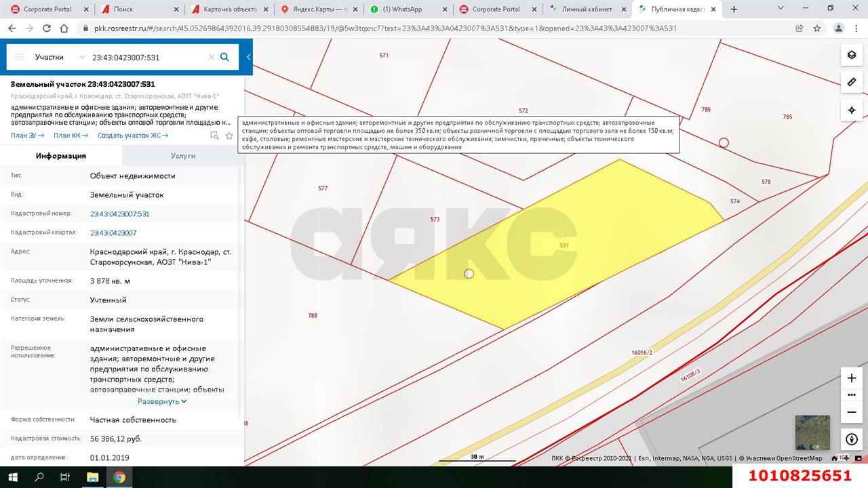The image size is (868, 488).
Task: Expand permitted use via Развернуть
Action: [x=162, y=401]
